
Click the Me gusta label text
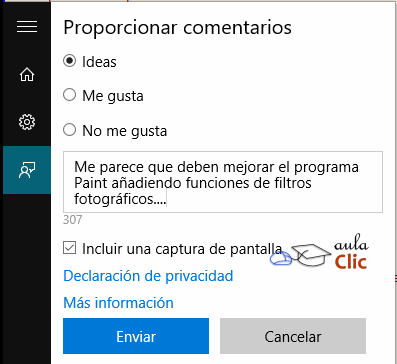point(113,96)
